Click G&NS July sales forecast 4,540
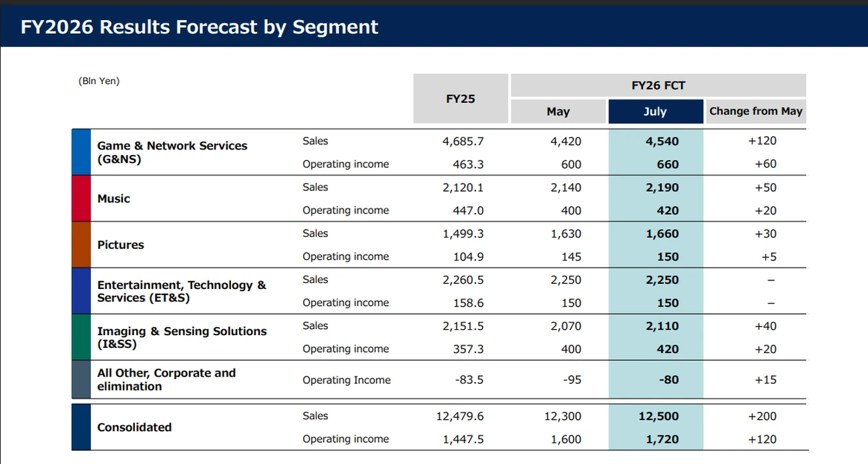This screenshot has width=868, height=464. [662, 142]
